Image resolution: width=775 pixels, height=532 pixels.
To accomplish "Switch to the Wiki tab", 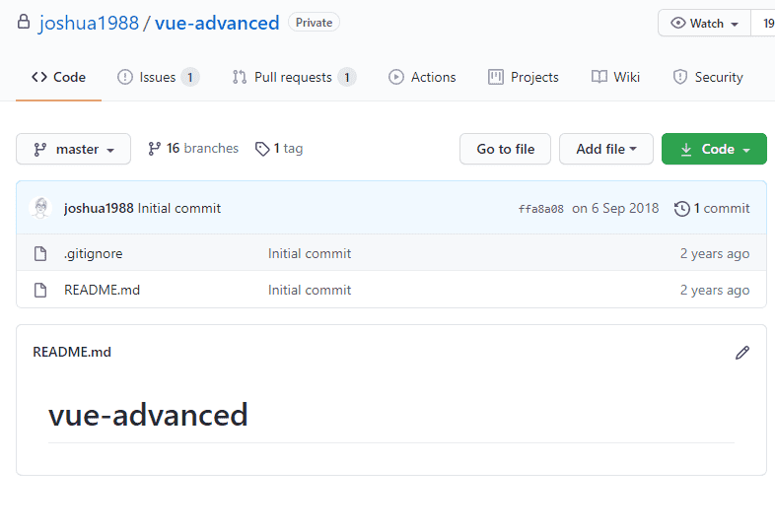I will 615,77.
